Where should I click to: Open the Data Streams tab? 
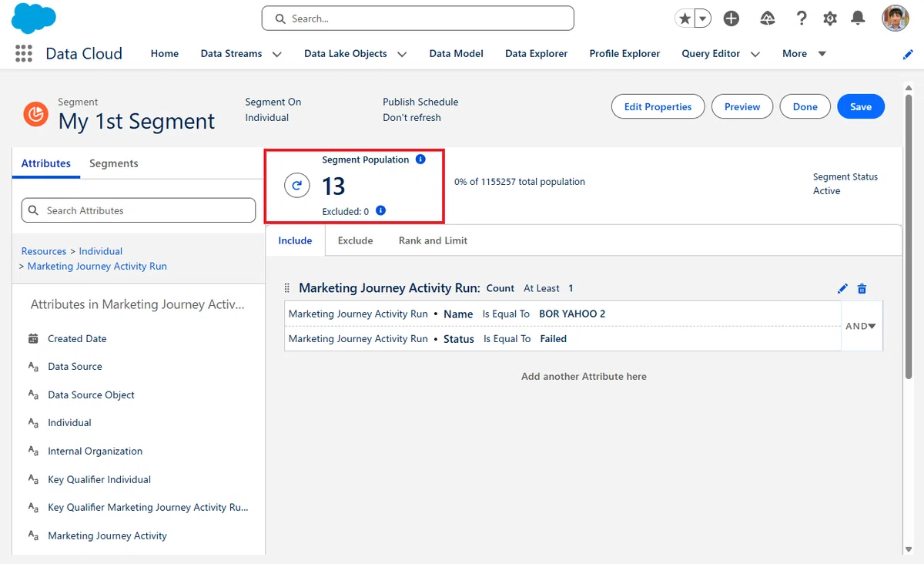coord(231,54)
